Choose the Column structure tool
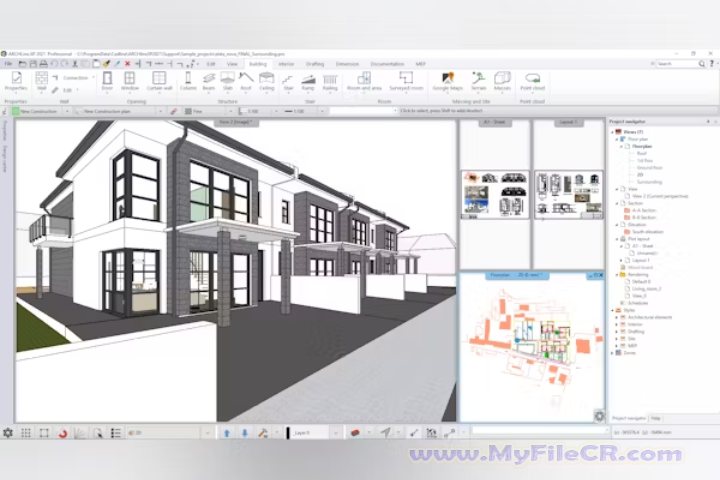 190,80
